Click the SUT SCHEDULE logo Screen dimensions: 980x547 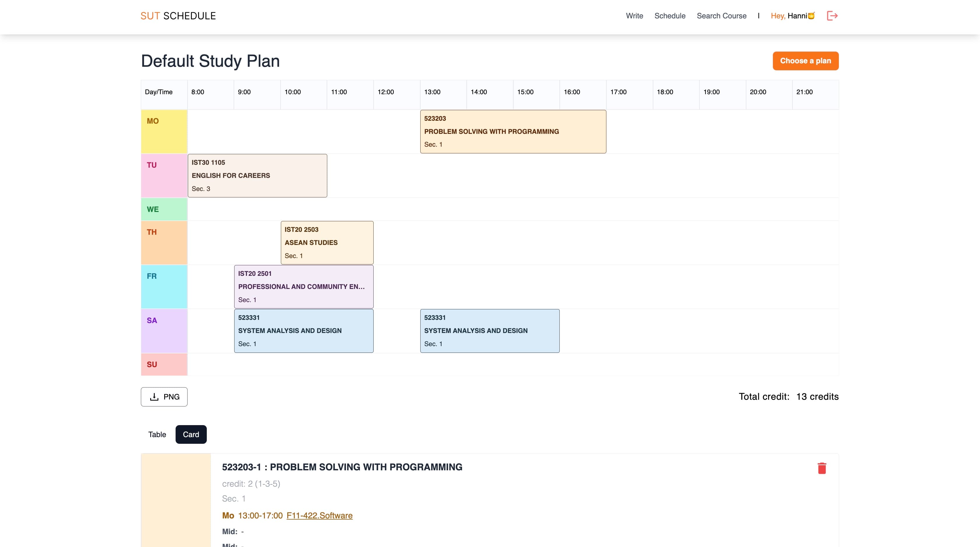(x=178, y=15)
